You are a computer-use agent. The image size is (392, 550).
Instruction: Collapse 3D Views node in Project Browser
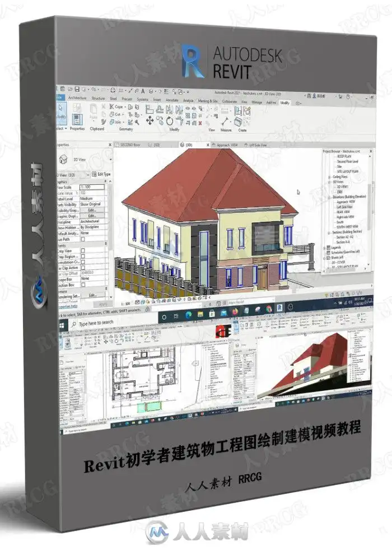pos(329,182)
